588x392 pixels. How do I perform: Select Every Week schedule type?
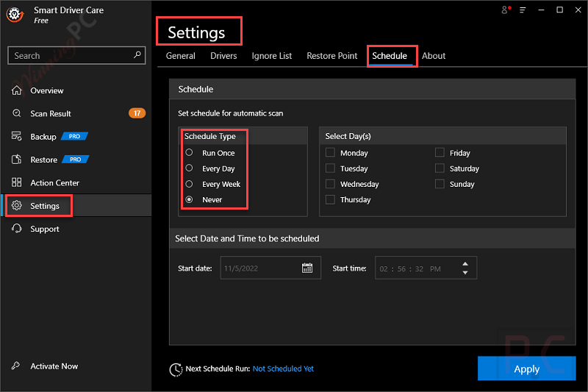point(190,184)
